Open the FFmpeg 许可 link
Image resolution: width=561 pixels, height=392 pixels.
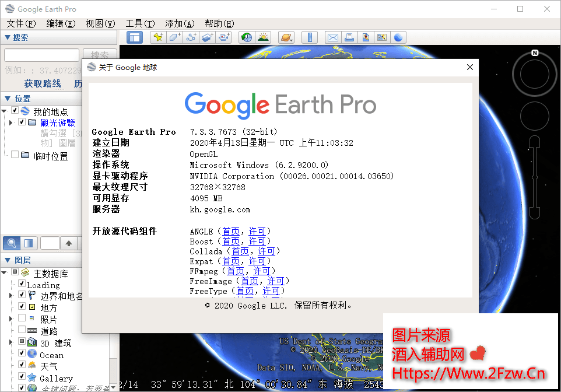point(262,271)
